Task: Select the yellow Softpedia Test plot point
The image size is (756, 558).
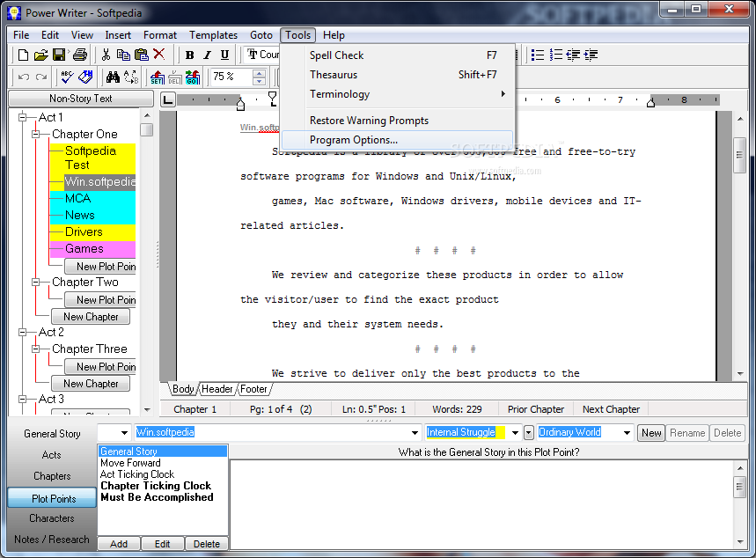Action: (92, 158)
